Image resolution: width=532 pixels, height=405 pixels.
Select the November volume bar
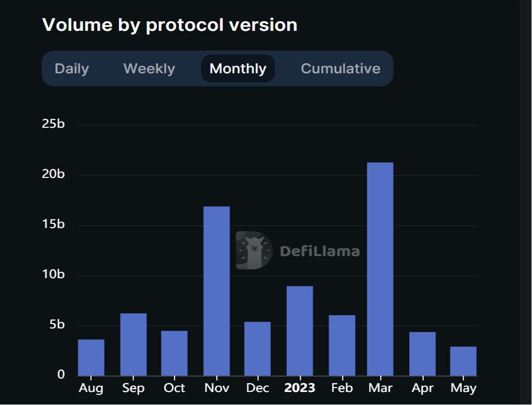[x=217, y=291]
